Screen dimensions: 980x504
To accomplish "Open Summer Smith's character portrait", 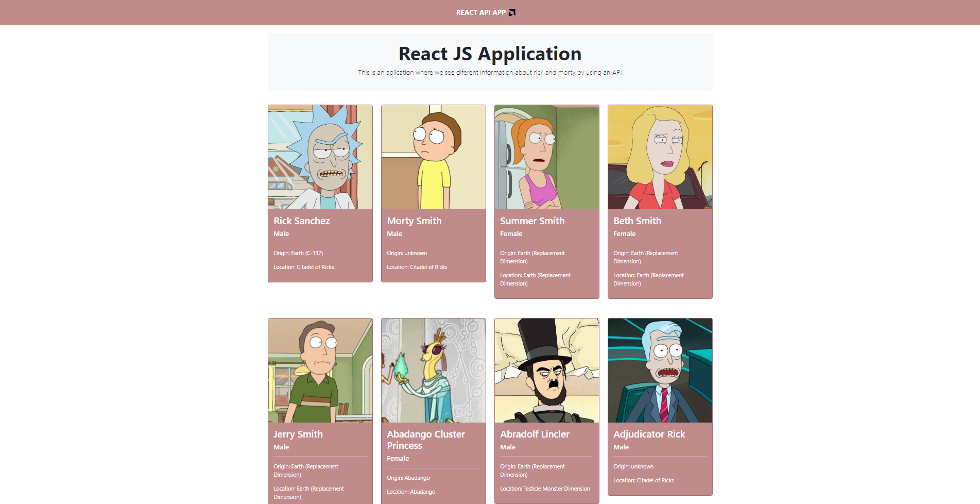I will [546, 157].
